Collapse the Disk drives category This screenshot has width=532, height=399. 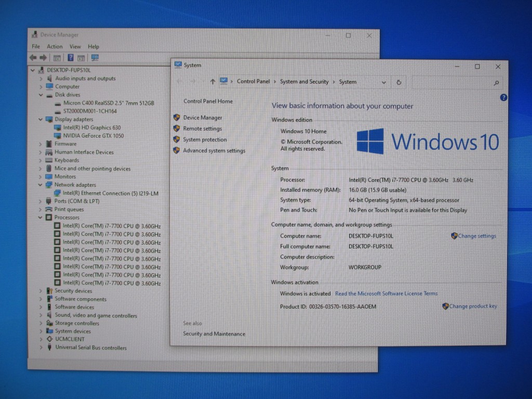coord(41,95)
